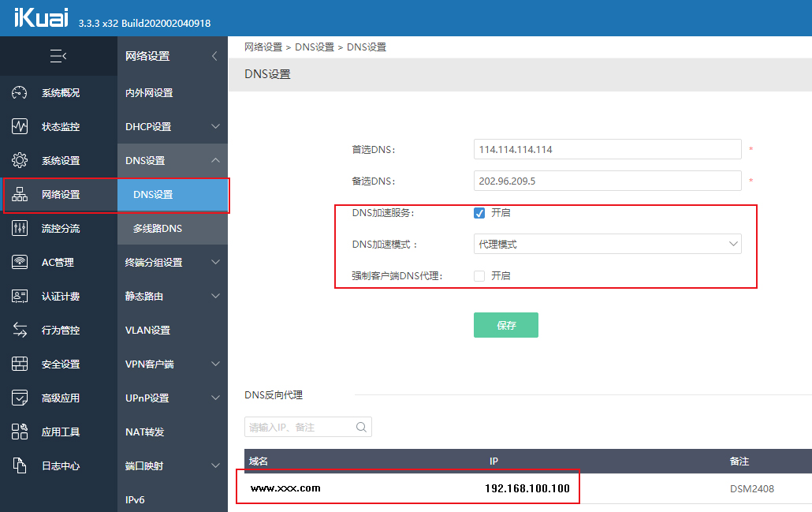This screenshot has height=512, width=812.
Task: Open 系统设置 via gear icon
Action: [x=20, y=161]
